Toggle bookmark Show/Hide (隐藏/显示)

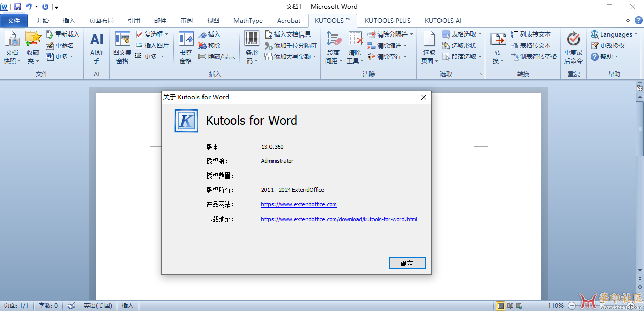click(x=217, y=57)
